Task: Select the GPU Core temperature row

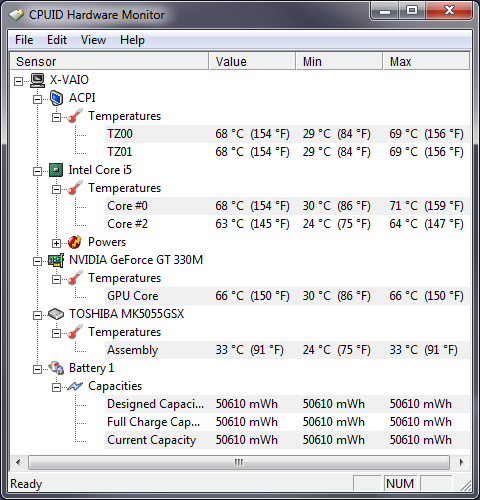Action: click(287, 296)
